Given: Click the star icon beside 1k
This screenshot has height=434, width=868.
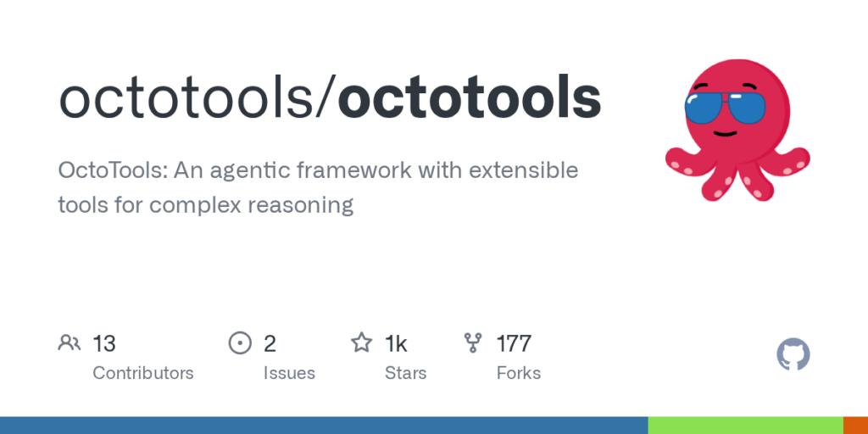Looking at the screenshot, I should pyautogui.click(x=361, y=342).
